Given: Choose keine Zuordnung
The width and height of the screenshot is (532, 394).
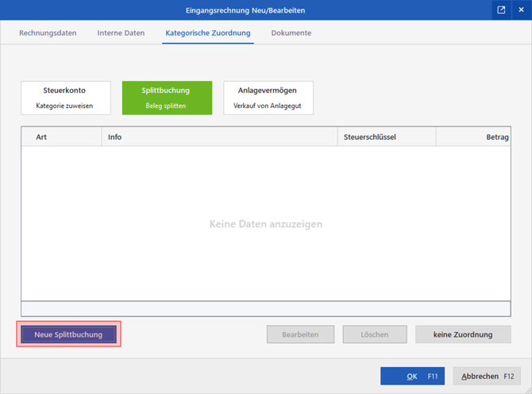Looking at the screenshot, I should click(462, 334).
